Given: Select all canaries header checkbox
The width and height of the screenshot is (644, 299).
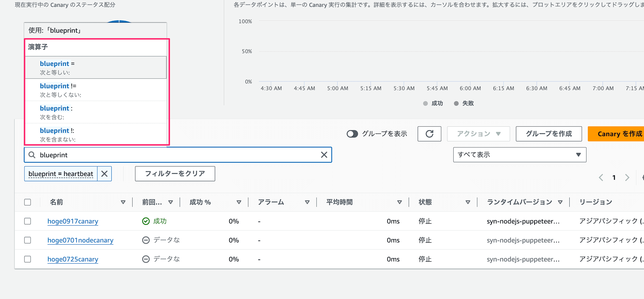Looking at the screenshot, I should [x=28, y=202].
